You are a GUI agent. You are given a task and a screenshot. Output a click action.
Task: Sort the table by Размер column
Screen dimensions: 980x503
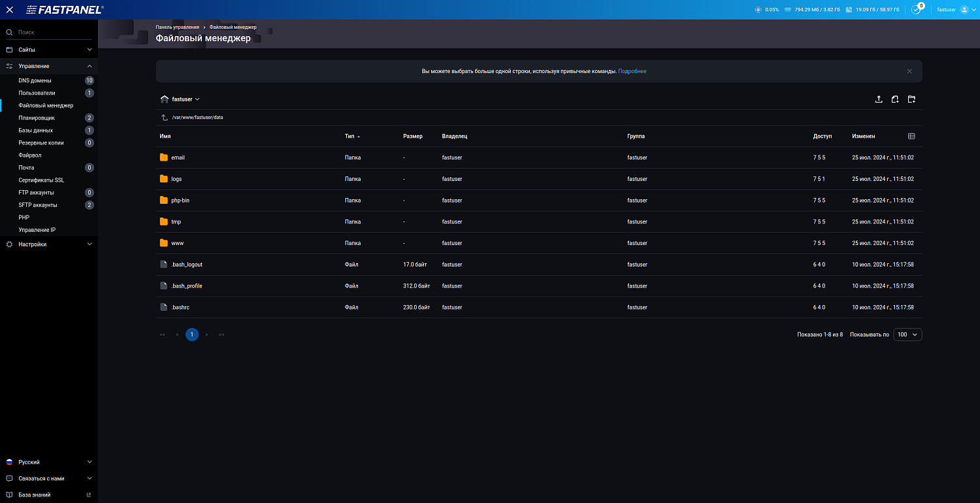(x=413, y=137)
